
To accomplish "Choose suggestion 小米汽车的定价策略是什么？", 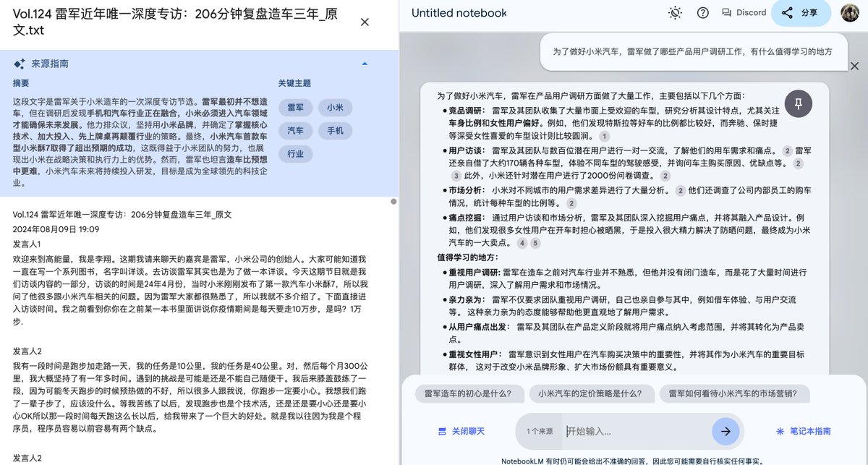I will 590,394.
